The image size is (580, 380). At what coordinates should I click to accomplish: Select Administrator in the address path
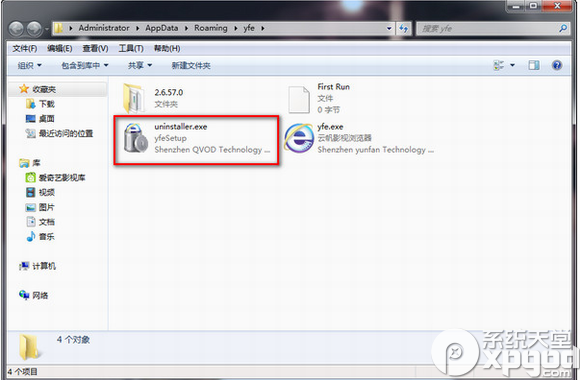(x=104, y=28)
